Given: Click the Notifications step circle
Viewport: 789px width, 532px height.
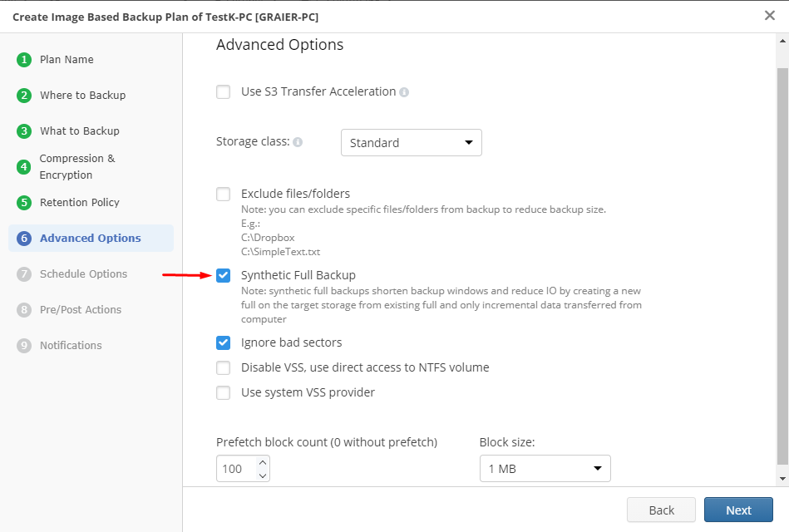Looking at the screenshot, I should [x=23, y=345].
